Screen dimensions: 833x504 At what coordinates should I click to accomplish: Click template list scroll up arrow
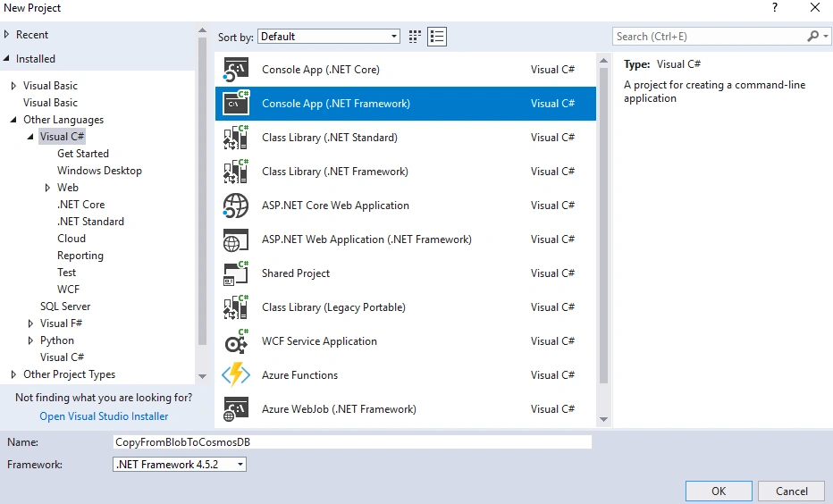point(603,61)
